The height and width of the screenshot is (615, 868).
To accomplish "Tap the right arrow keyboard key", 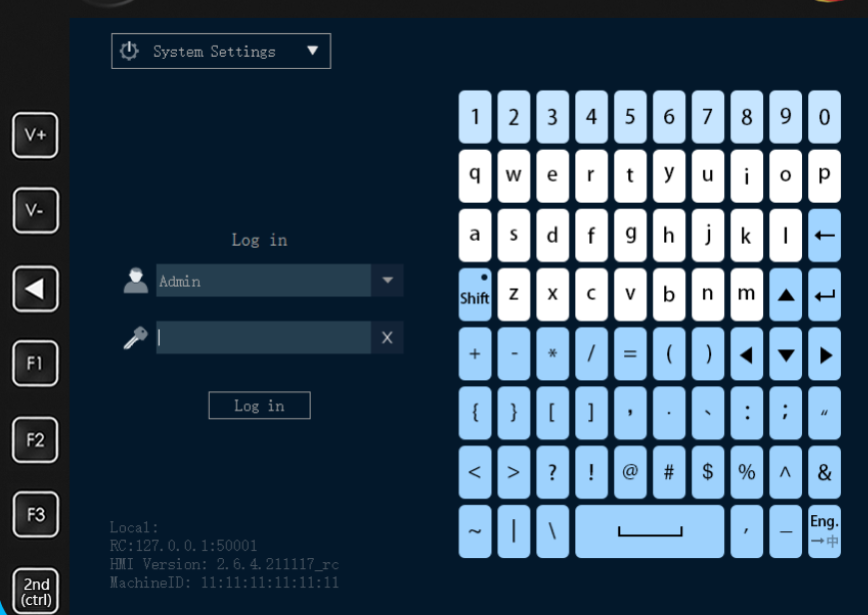I will point(824,353).
